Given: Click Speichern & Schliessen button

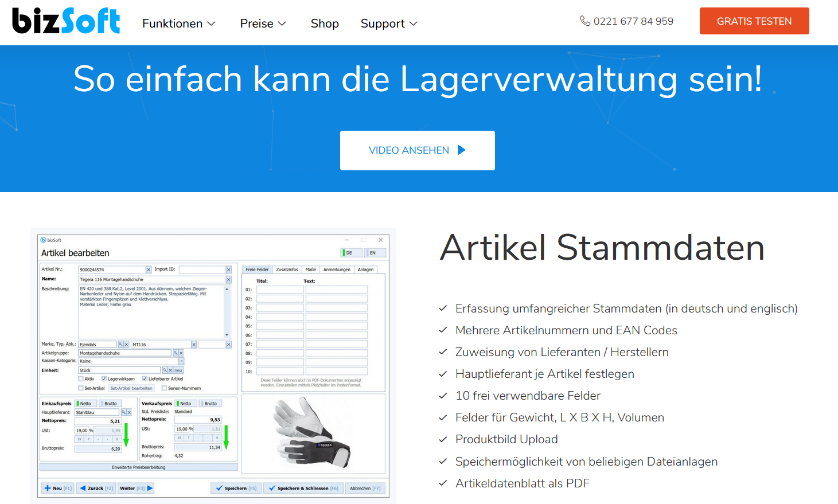Looking at the screenshot, I should pos(303,489).
